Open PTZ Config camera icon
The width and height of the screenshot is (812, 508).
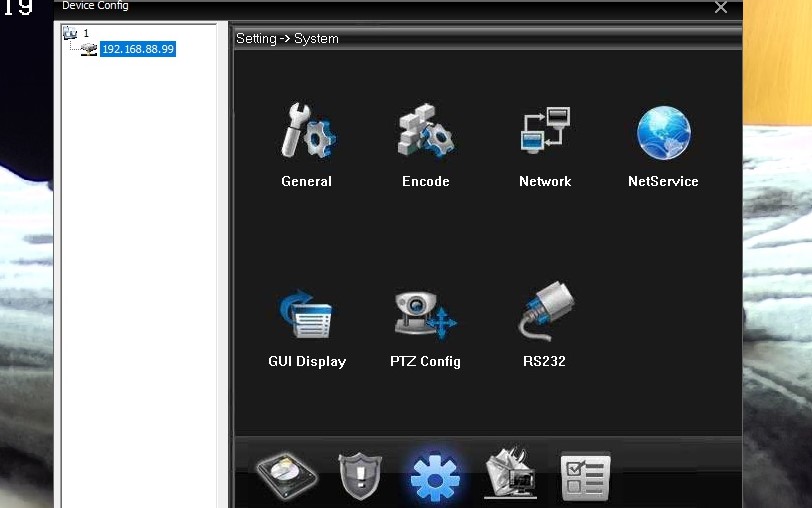(426, 314)
